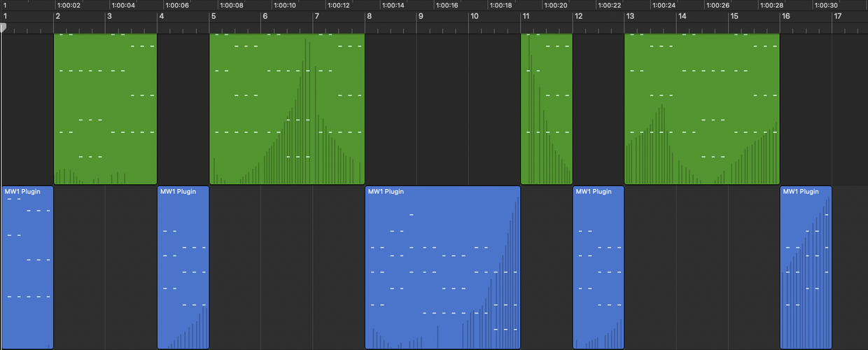Select the MW1 Plugin region starting at bar 16
The image size is (868, 350).
[x=806, y=267]
